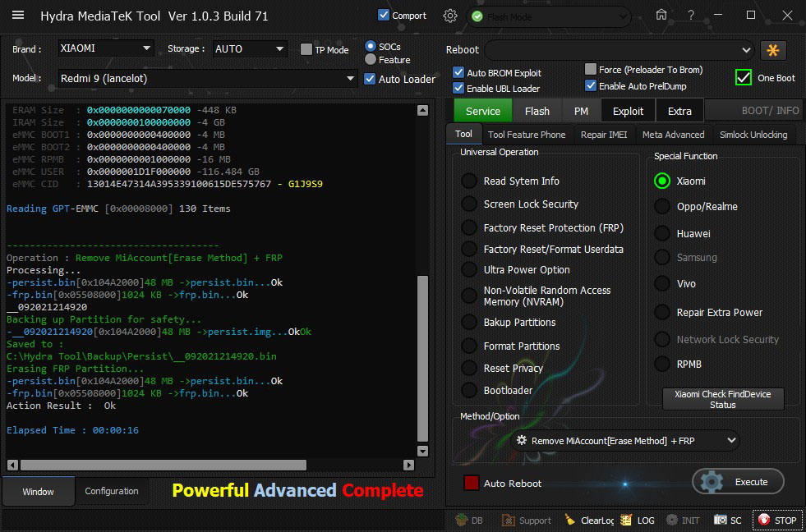The image size is (806, 532).
Task: Select Bakup Partitions option
Action: point(469,322)
